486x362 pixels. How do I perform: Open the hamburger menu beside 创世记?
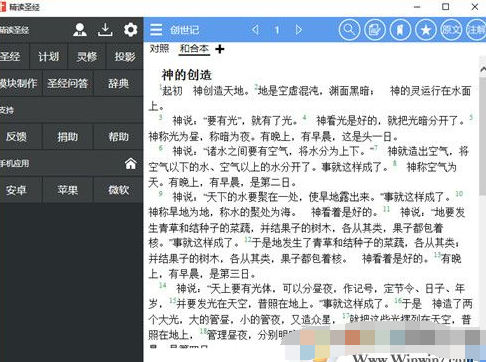[156, 30]
